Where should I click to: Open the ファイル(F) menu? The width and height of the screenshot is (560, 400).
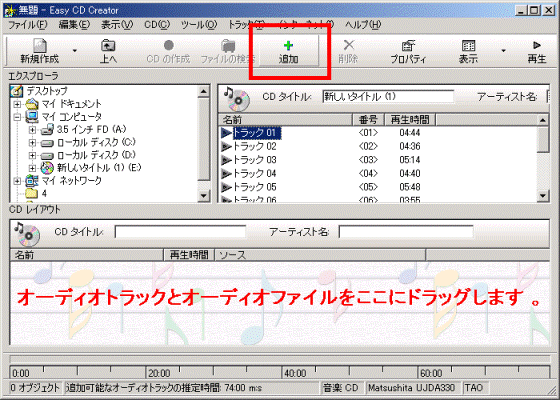pos(28,25)
